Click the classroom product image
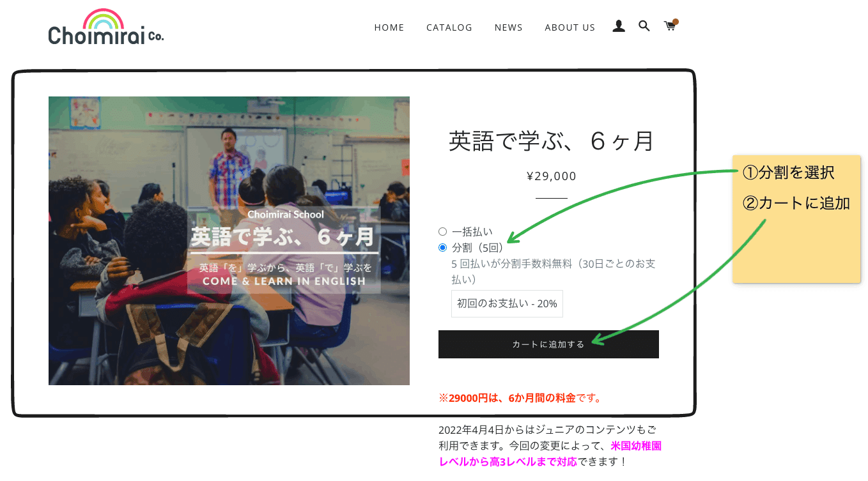868x481 pixels. pyautogui.click(x=229, y=240)
